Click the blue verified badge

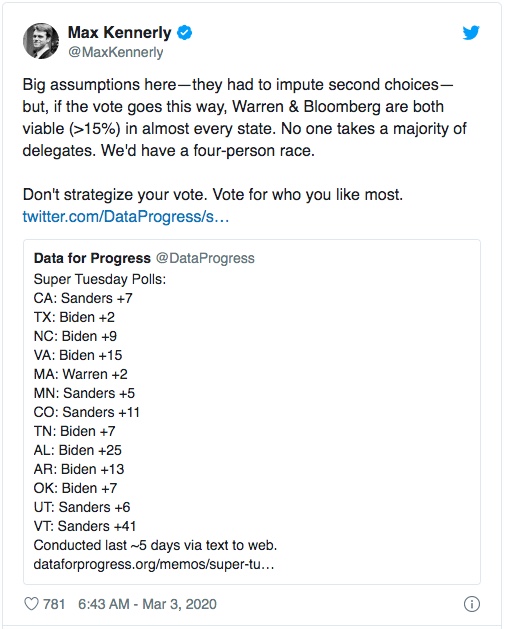(x=185, y=33)
